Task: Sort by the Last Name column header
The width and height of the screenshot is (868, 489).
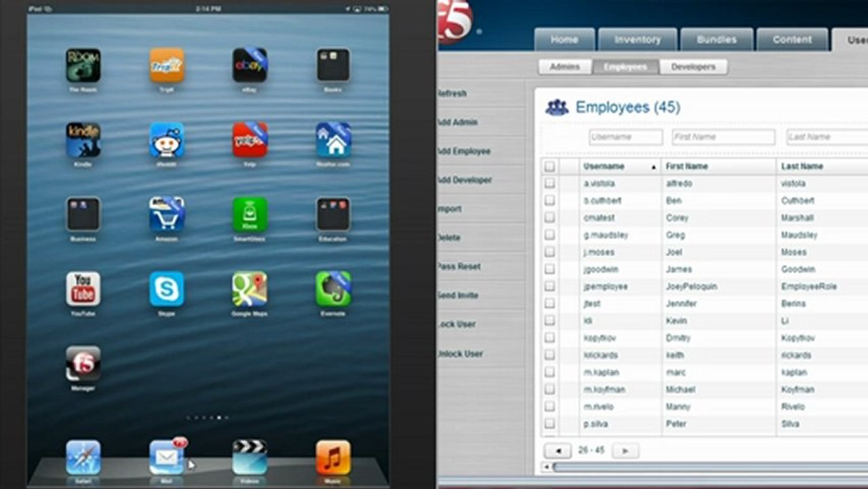Action: click(822, 166)
